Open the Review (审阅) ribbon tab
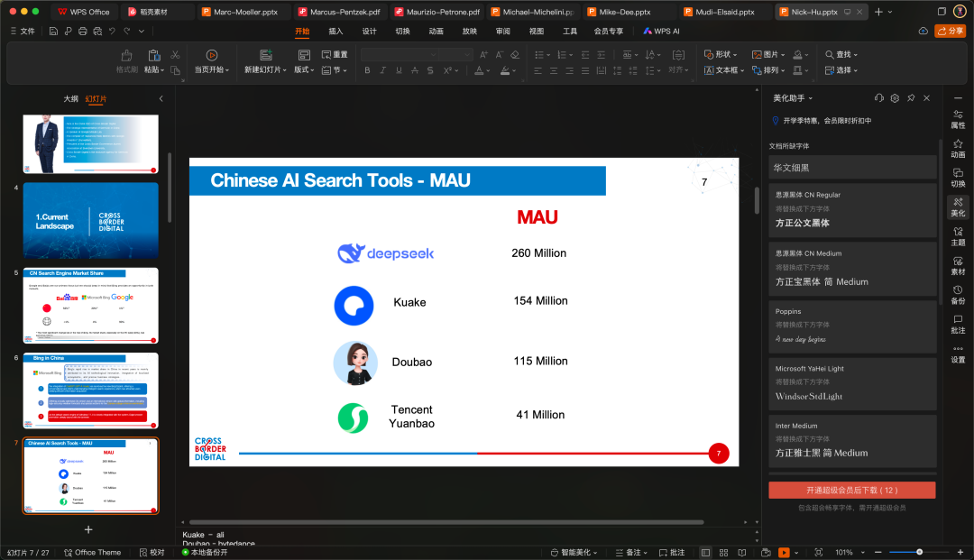 (x=503, y=31)
